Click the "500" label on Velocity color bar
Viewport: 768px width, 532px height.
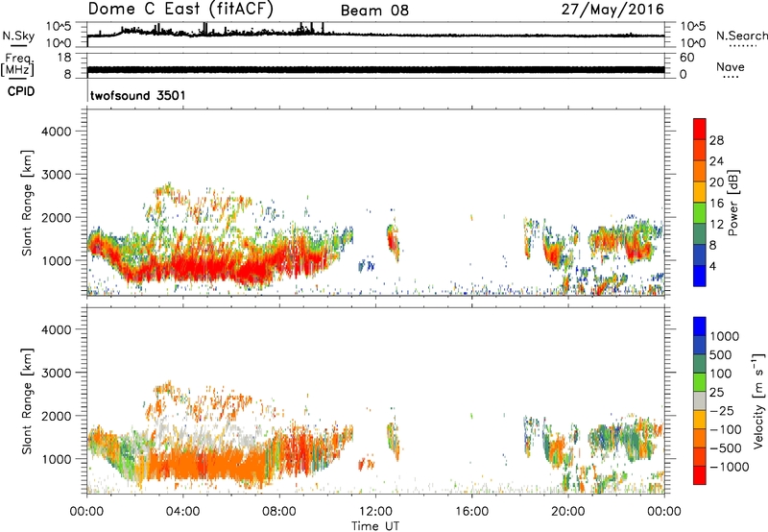tap(722, 355)
